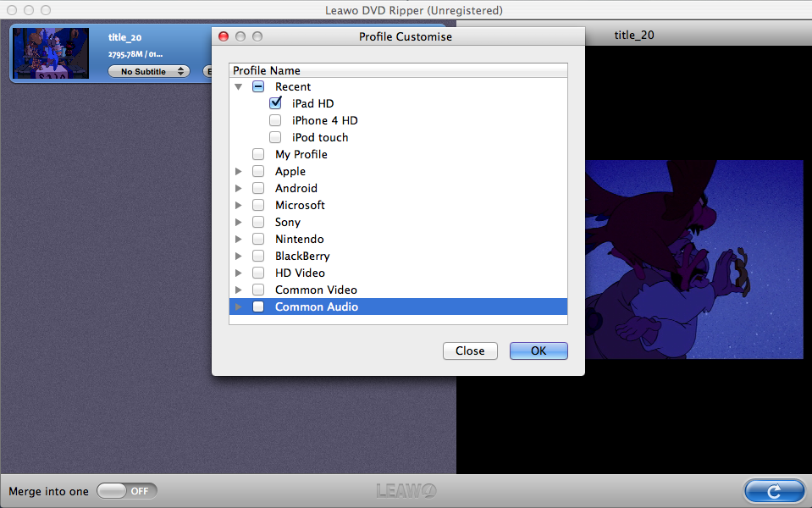Image resolution: width=812 pixels, height=508 pixels.
Task: Select the Apple row label
Action: (290, 171)
